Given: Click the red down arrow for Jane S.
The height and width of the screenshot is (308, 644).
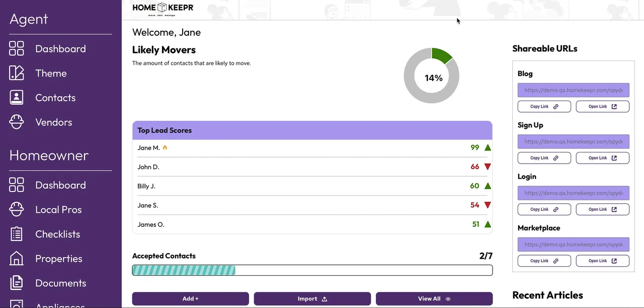Looking at the screenshot, I should click(x=488, y=205).
